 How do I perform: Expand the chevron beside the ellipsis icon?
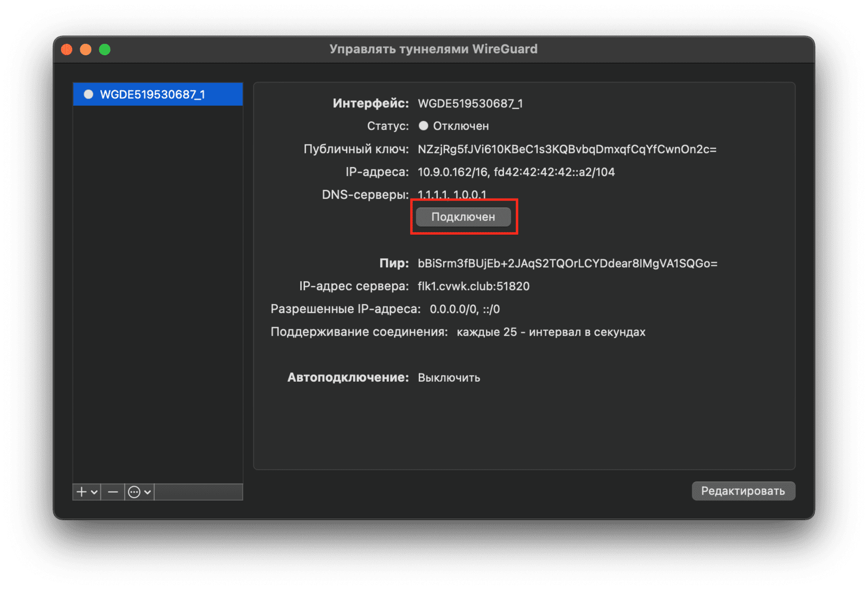[x=148, y=492]
